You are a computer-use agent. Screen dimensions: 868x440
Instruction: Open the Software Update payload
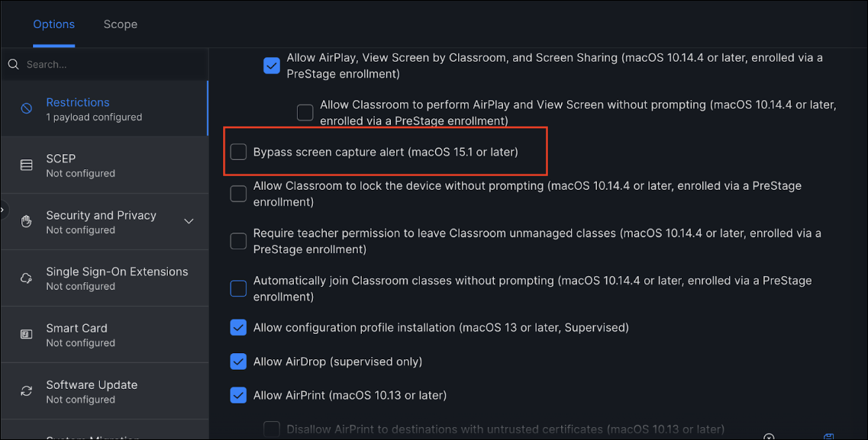[x=92, y=391]
